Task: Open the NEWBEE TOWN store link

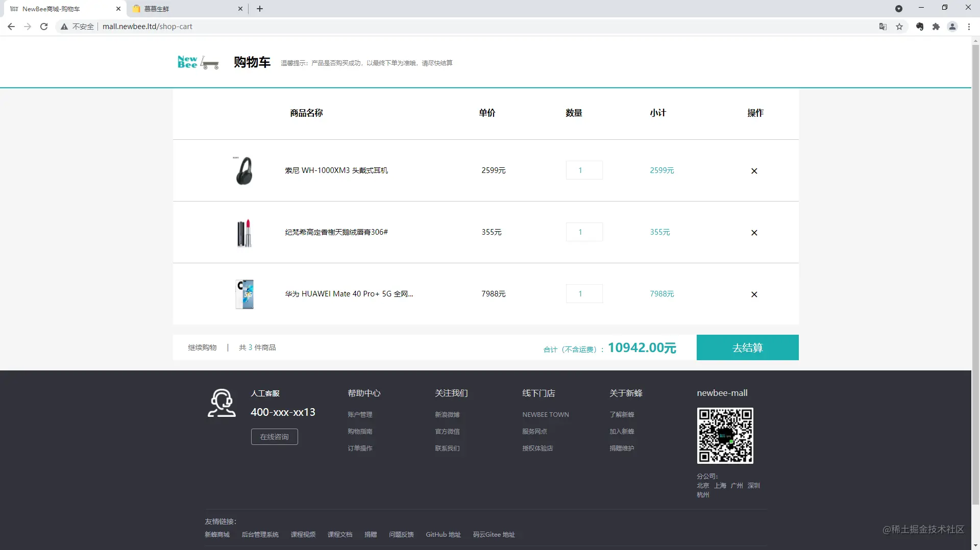Action: [x=546, y=415]
